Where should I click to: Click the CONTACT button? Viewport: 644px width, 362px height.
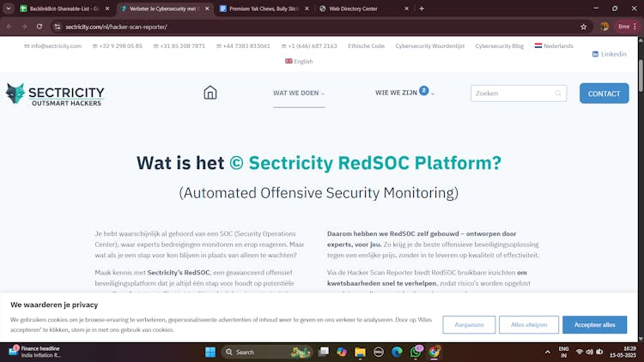pos(604,94)
